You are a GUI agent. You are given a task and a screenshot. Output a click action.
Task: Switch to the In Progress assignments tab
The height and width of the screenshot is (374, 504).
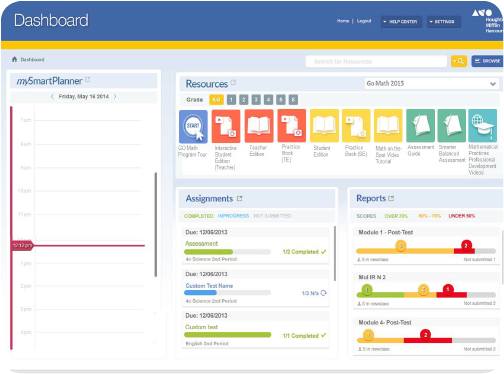pos(233,216)
